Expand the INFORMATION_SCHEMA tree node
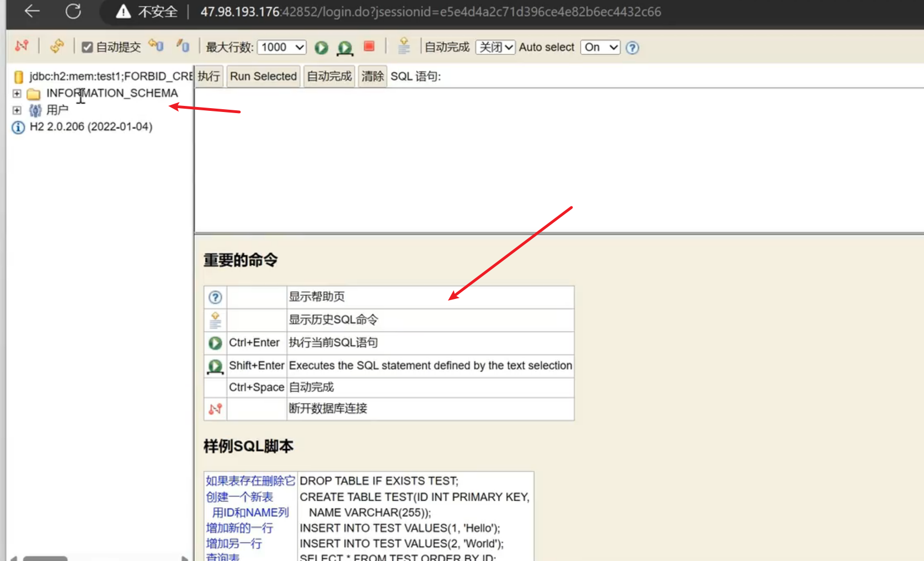 click(17, 93)
